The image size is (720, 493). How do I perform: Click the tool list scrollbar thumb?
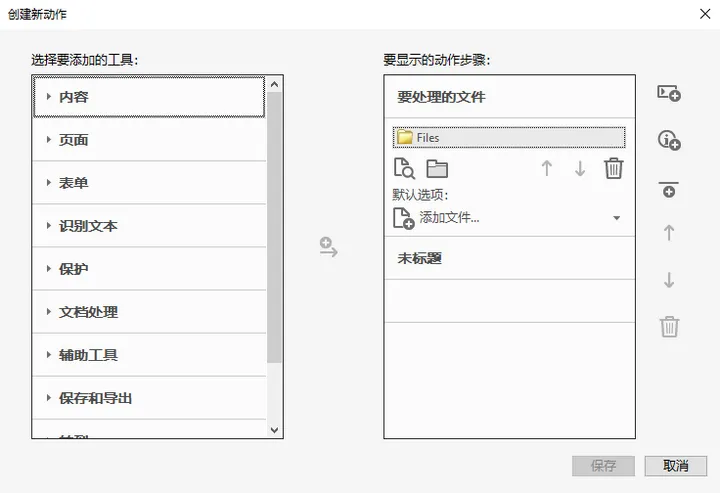(x=275, y=227)
